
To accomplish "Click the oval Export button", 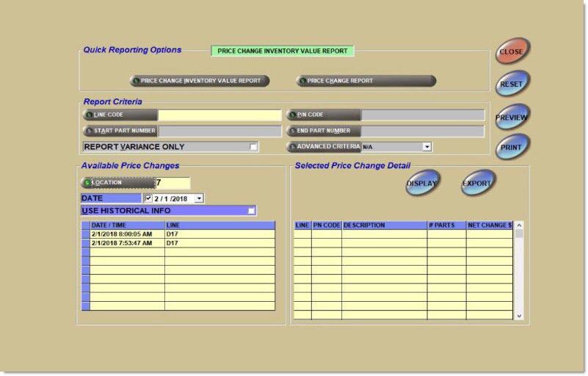I will point(478,183).
